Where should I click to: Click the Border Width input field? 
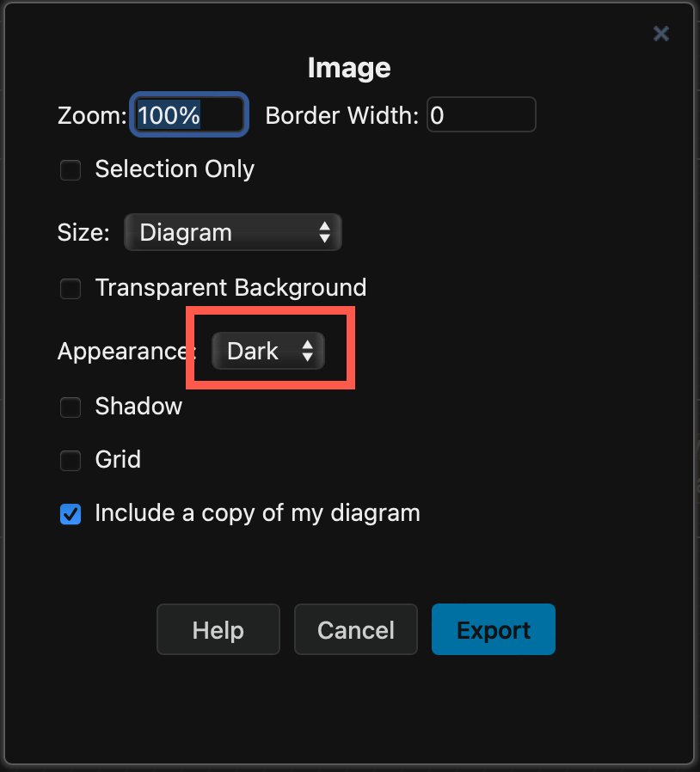coord(481,114)
